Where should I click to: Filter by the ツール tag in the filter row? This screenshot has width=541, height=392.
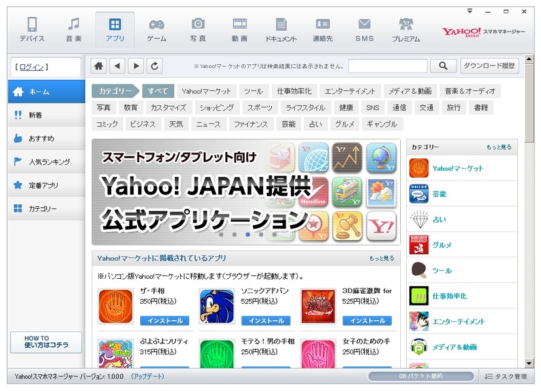click(253, 91)
